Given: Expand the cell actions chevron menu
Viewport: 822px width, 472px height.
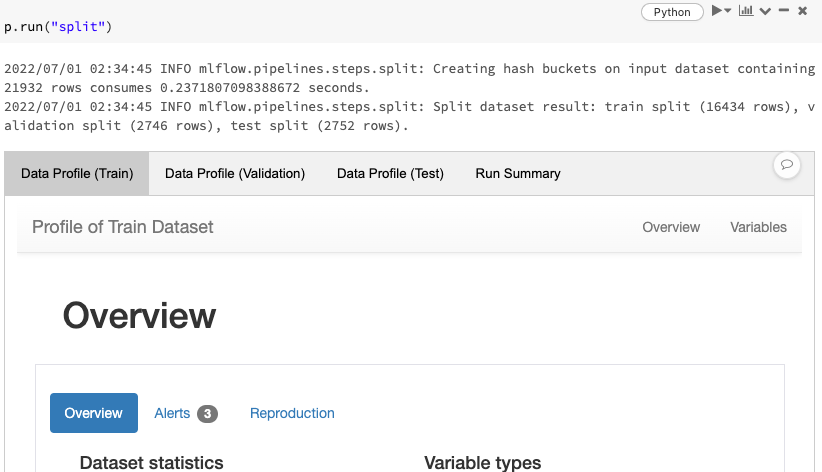Looking at the screenshot, I should 765,12.
